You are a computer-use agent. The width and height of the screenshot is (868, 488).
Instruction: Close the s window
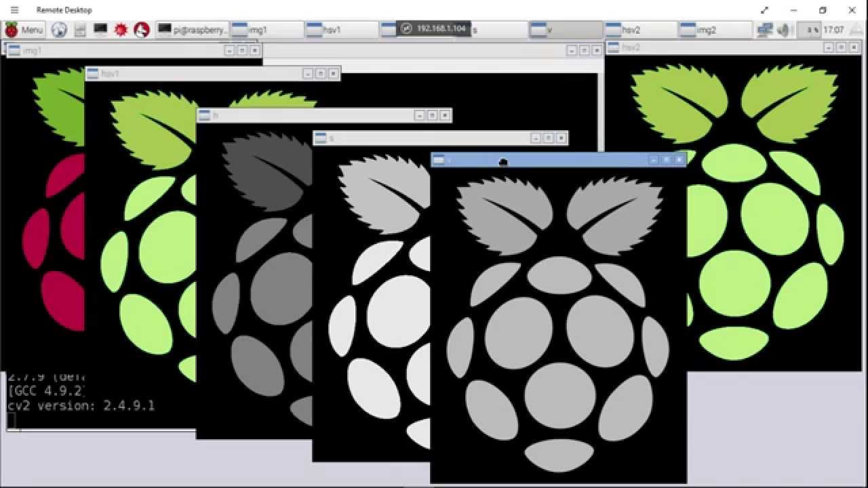(x=561, y=138)
